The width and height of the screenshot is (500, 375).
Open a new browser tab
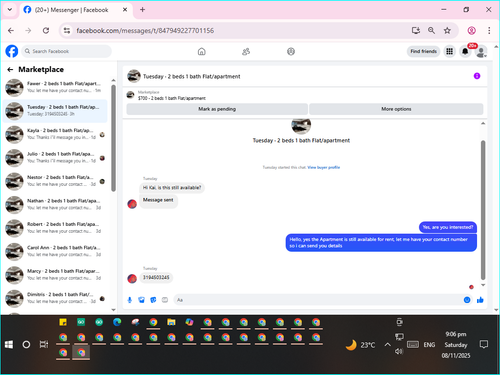(x=142, y=10)
